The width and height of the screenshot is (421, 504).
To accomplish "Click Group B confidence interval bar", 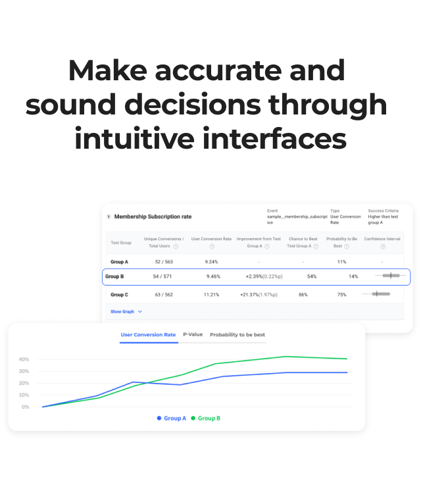I will click(391, 276).
